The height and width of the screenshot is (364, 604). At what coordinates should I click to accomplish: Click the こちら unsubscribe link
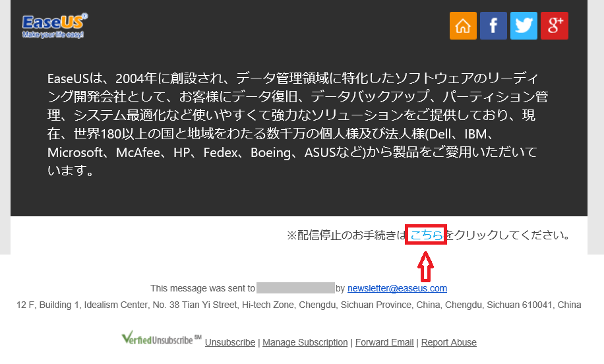[427, 235]
